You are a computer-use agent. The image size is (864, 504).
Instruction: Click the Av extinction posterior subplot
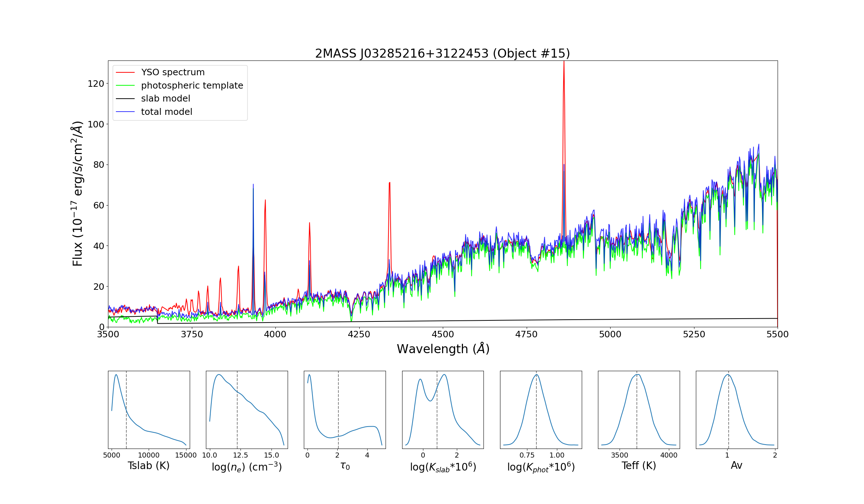737,410
